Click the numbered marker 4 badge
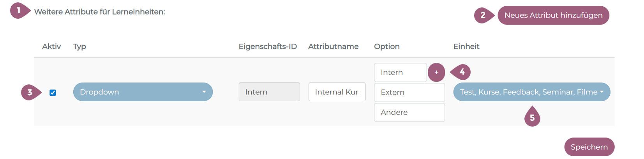The width and height of the screenshot is (644, 159). point(462,72)
